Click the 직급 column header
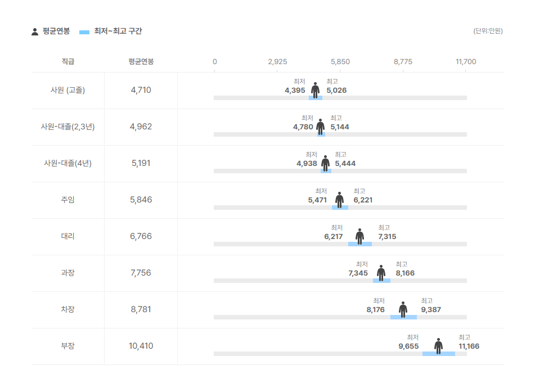Viewport: 535px width, 392px height. pyautogui.click(x=68, y=61)
